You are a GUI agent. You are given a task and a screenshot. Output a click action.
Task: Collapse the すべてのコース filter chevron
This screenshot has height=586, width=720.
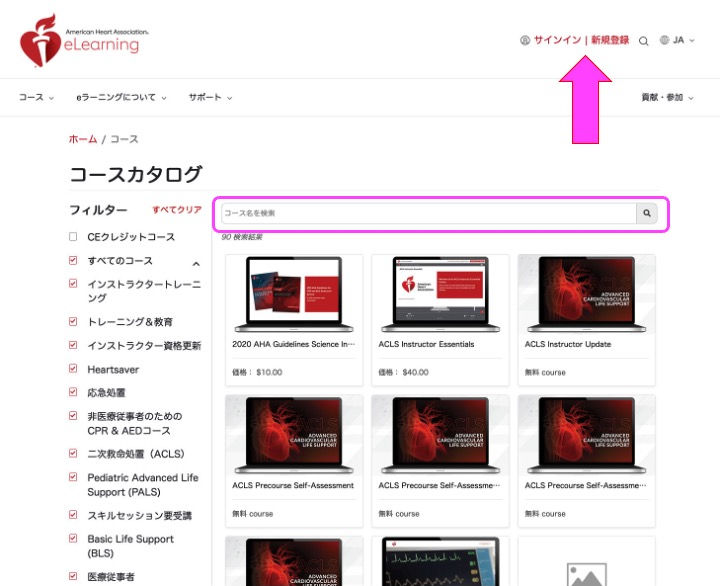[196, 264]
